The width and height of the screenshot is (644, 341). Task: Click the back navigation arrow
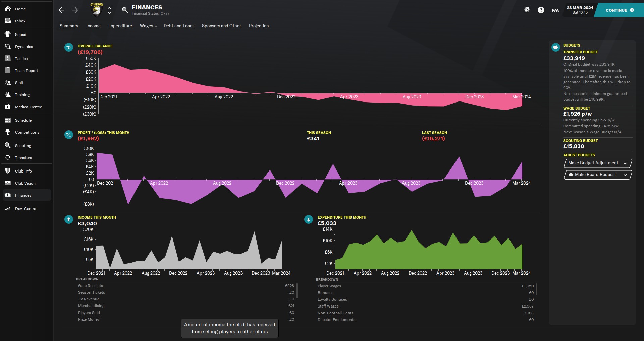click(x=61, y=10)
